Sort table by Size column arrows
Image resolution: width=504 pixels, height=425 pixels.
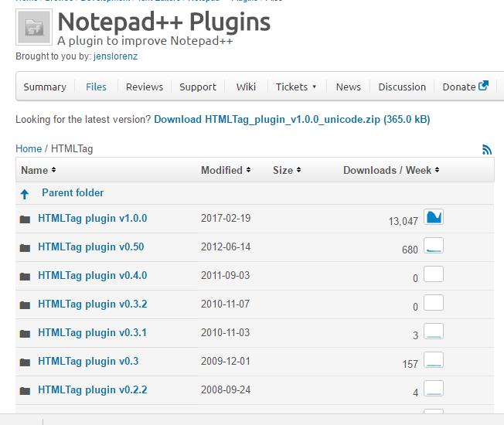298,170
